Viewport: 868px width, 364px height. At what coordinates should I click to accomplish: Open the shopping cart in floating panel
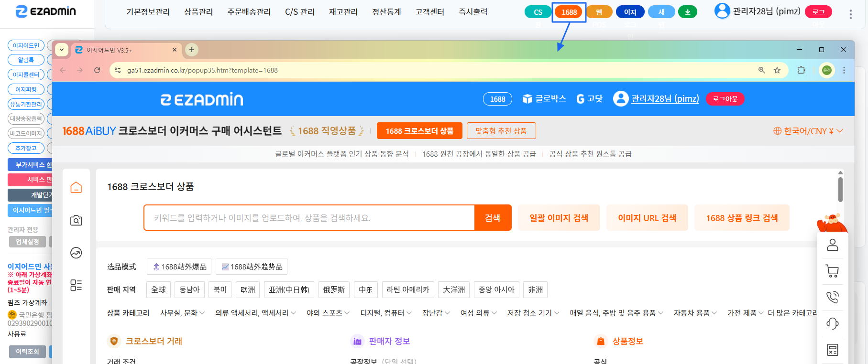(x=832, y=271)
